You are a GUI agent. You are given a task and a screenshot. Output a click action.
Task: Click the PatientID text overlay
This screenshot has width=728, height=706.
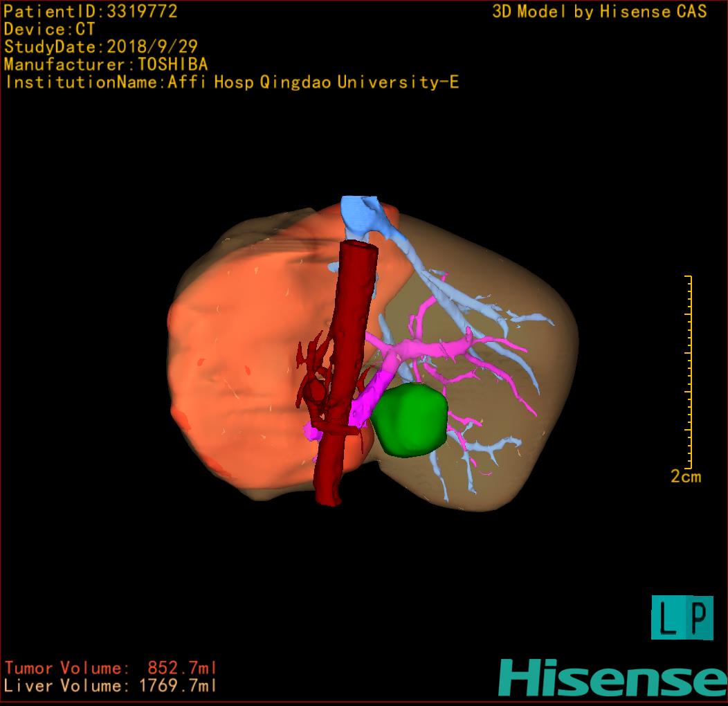91,11
